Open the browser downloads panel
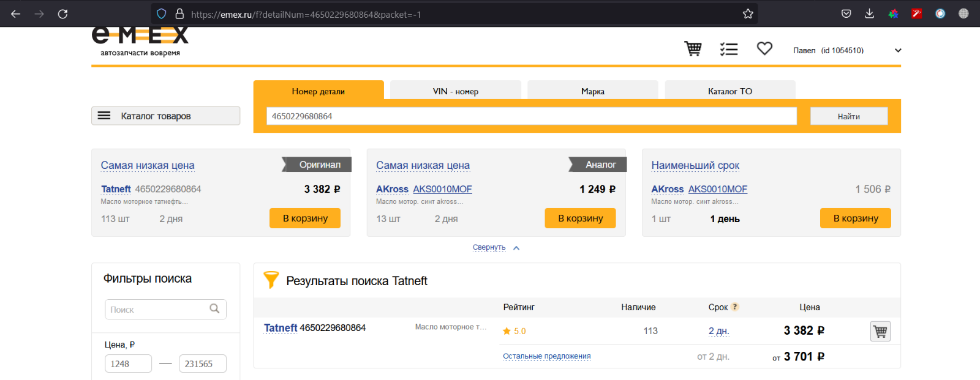The height and width of the screenshot is (380, 980). tap(869, 13)
